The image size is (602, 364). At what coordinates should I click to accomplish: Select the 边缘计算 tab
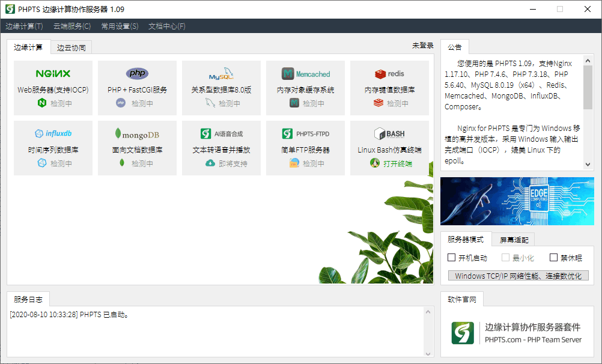(x=28, y=47)
